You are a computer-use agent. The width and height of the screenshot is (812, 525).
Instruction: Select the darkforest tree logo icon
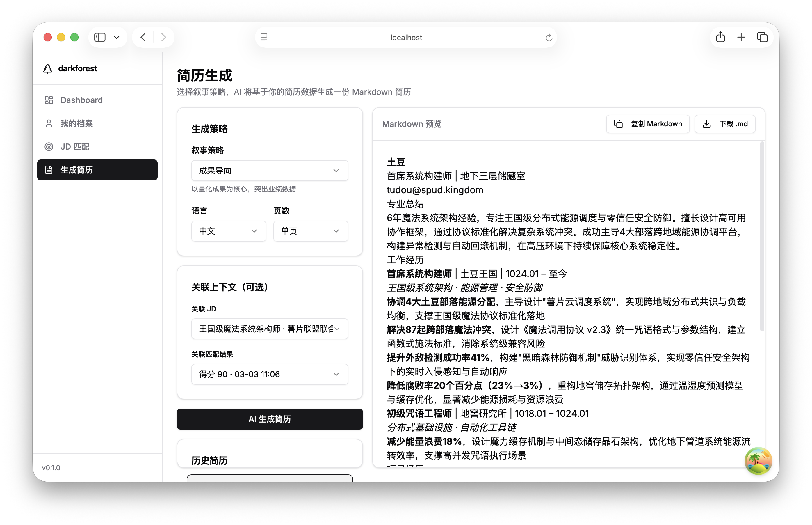click(48, 68)
